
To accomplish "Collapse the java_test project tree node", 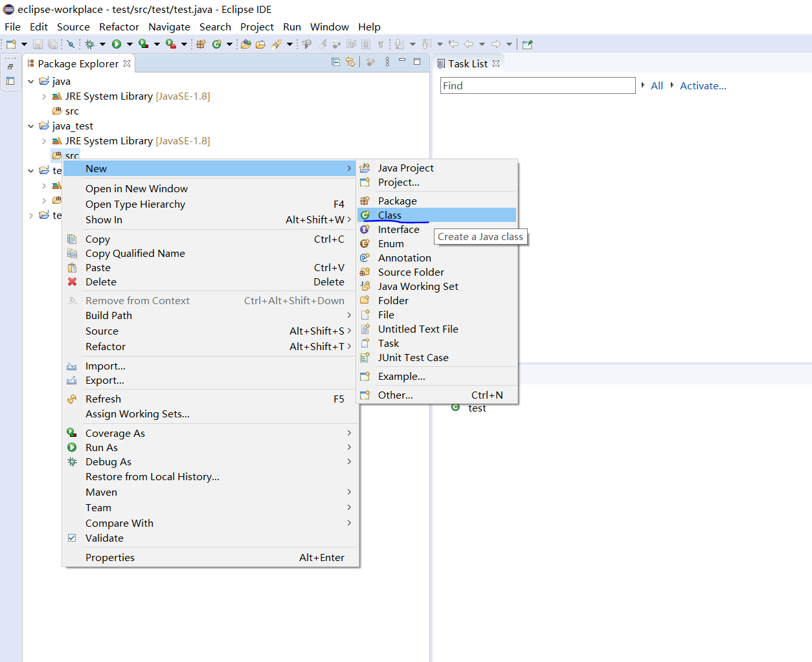I will click(30, 126).
